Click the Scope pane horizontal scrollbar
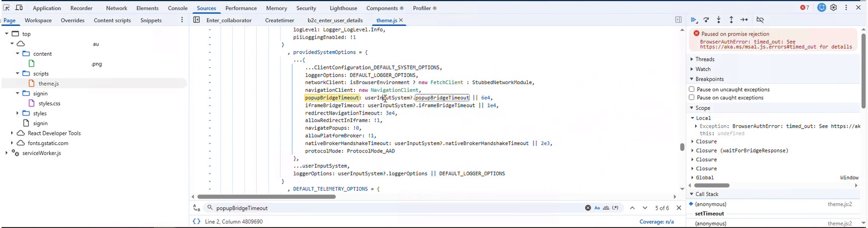 [712, 185]
